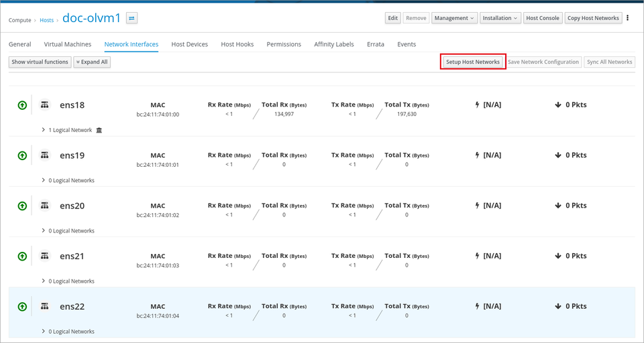Click Copy Host Networks
This screenshot has height=343, width=644.
tap(593, 18)
